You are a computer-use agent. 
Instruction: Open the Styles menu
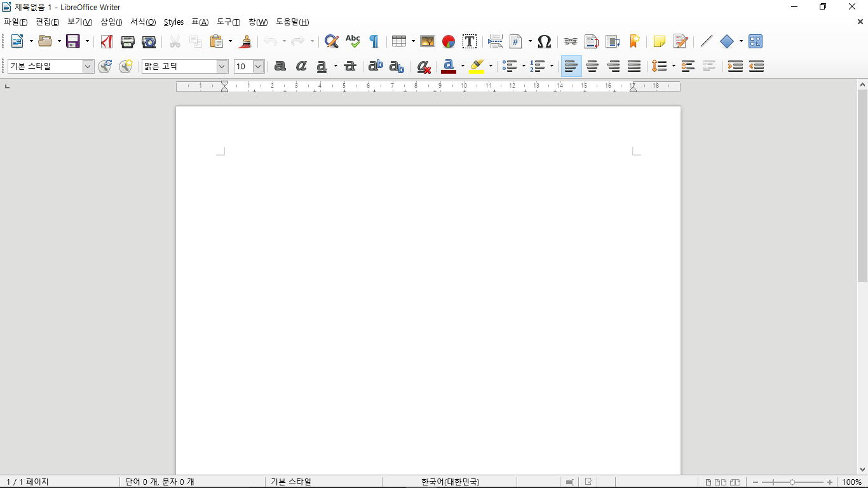click(x=173, y=22)
